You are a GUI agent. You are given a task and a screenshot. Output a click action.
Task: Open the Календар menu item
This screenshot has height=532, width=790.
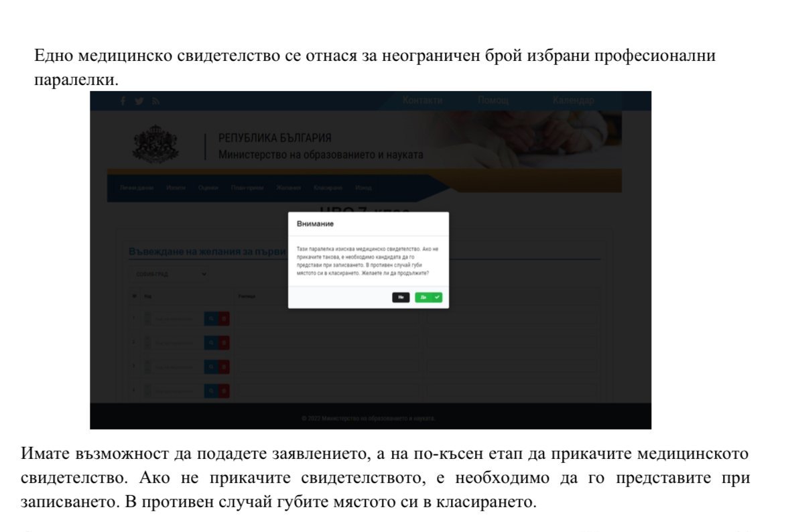pyautogui.click(x=573, y=101)
